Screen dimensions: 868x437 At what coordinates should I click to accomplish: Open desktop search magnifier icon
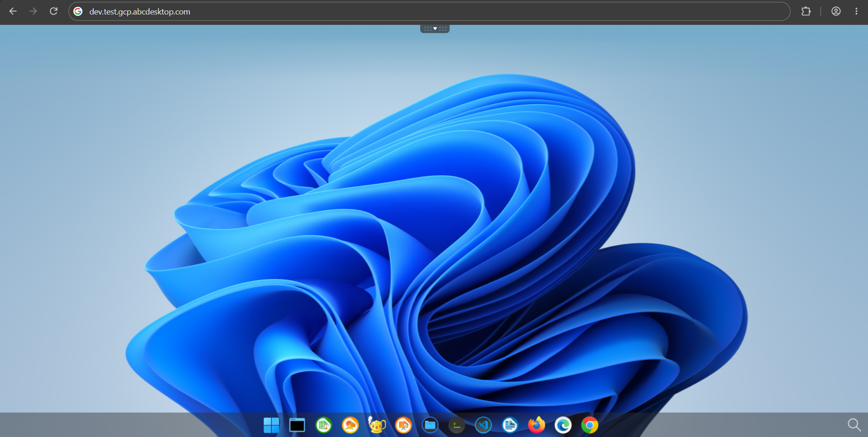pos(854,425)
